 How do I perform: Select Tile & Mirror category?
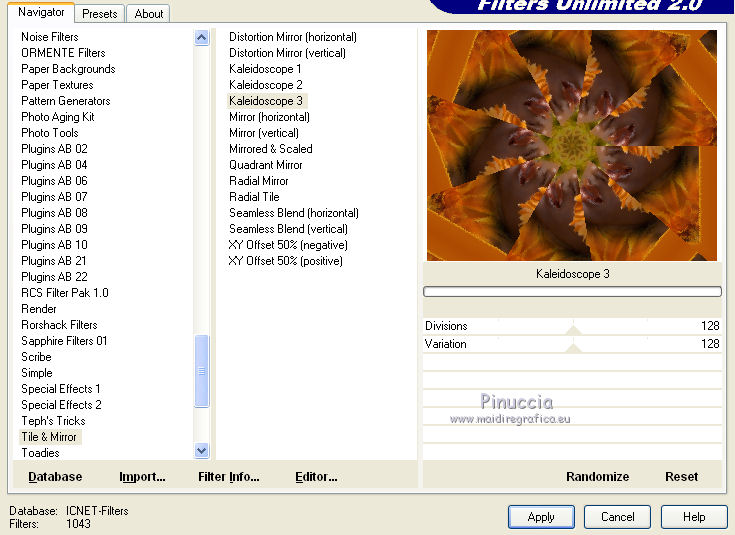49,437
